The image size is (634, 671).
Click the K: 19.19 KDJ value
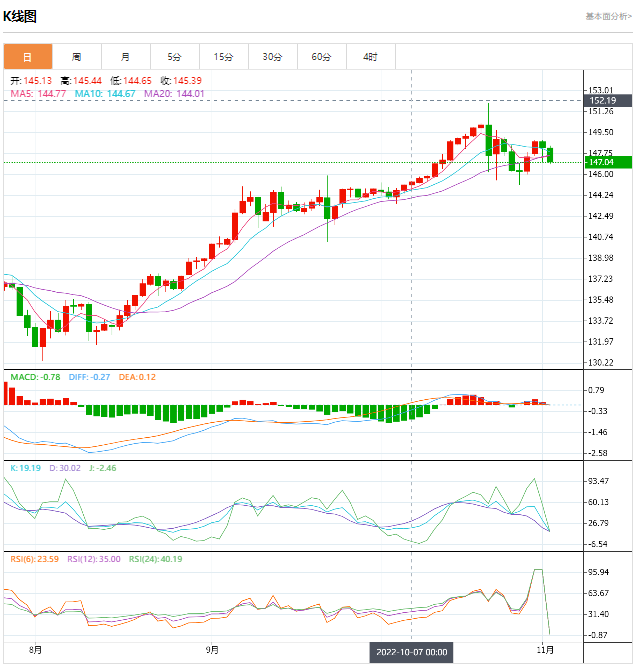(x=26, y=468)
